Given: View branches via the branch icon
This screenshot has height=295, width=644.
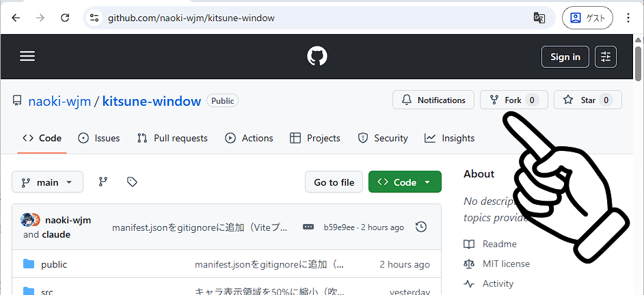Looking at the screenshot, I should click(x=103, y=182).
